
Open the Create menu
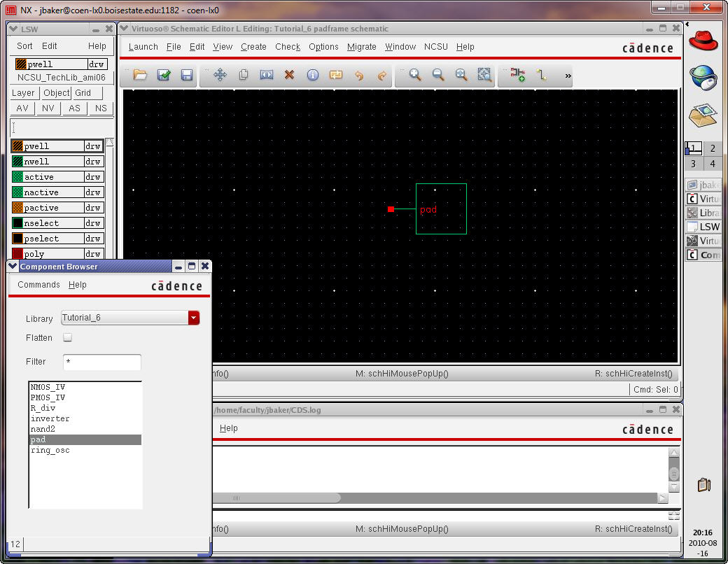253,47
